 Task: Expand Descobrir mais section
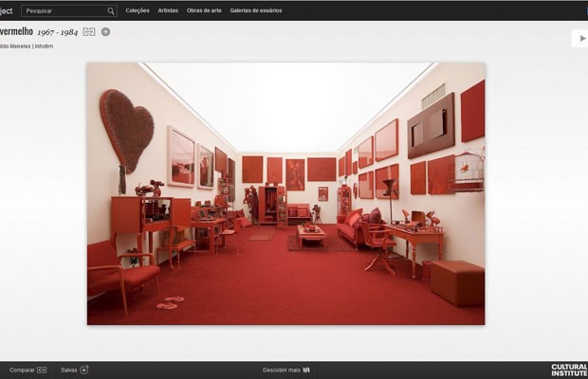click(x=281, y=370)
